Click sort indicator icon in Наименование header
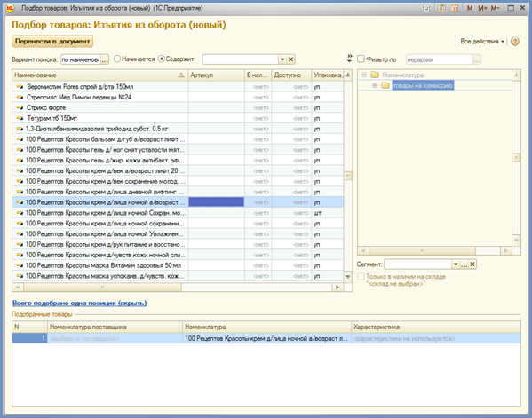532x418 pixels. (x=181, y=75)
